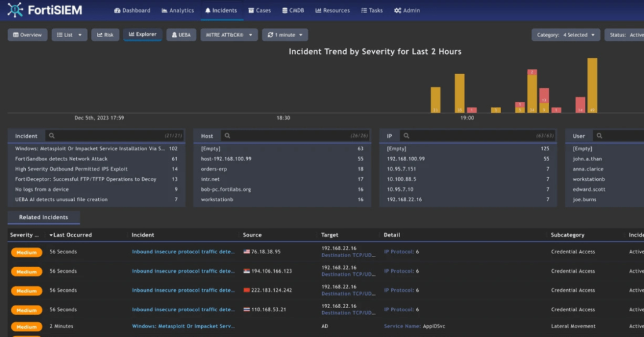
Task: Open the Dashboard menu
Action: 132,10
